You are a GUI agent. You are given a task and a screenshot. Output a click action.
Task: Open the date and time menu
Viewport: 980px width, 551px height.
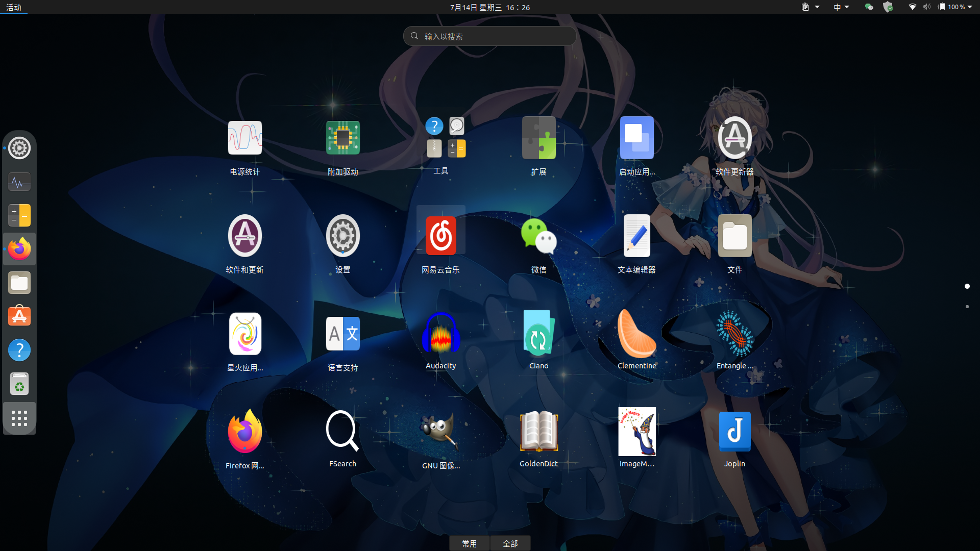pos(490,7)
